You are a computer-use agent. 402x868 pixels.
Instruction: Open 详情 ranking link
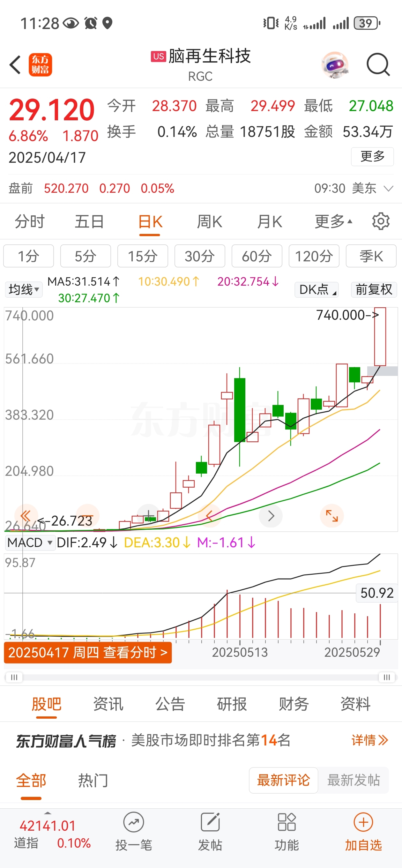click(x=370, y=740)
